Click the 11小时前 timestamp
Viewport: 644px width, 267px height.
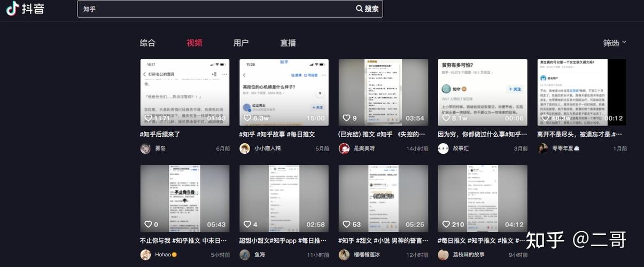click(x=318, y=255)
